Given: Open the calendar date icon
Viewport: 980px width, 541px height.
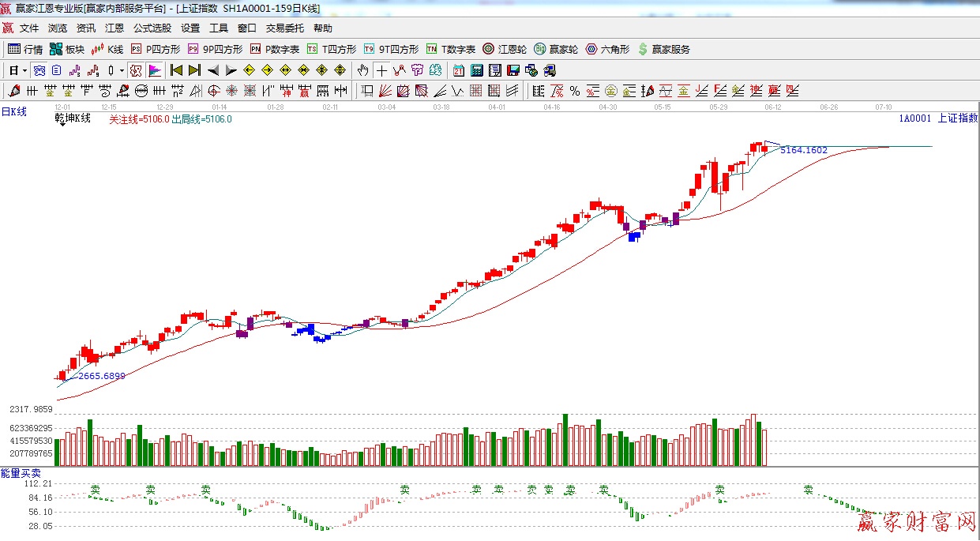Looking at the screenshot, I should [458, 70].
